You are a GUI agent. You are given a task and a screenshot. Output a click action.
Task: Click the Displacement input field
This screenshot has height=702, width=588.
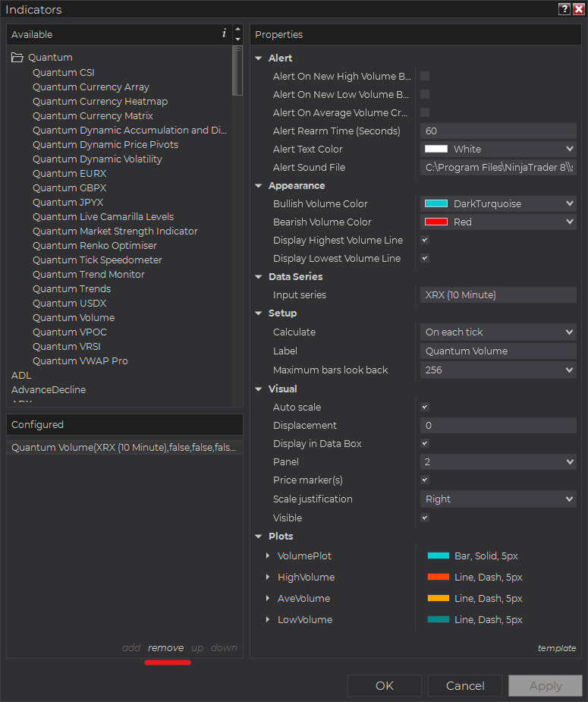[x=498, y=425]
